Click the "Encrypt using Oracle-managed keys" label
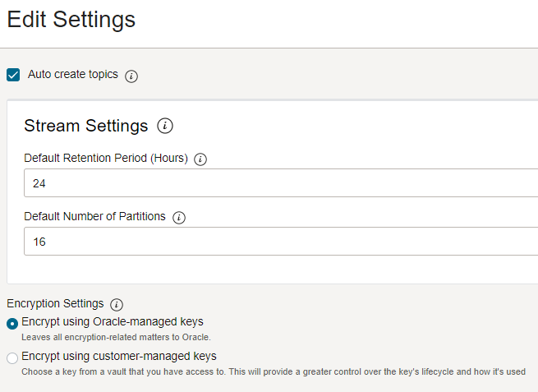 [x=113, y=321]
